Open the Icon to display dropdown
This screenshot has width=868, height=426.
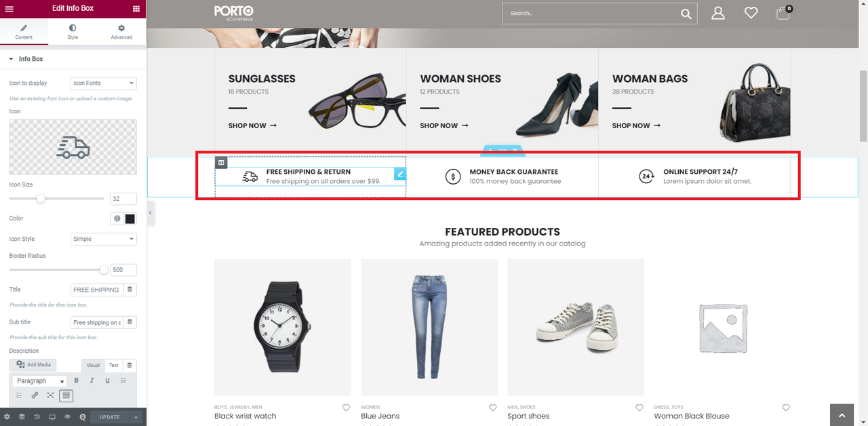[x=104, y=83]
